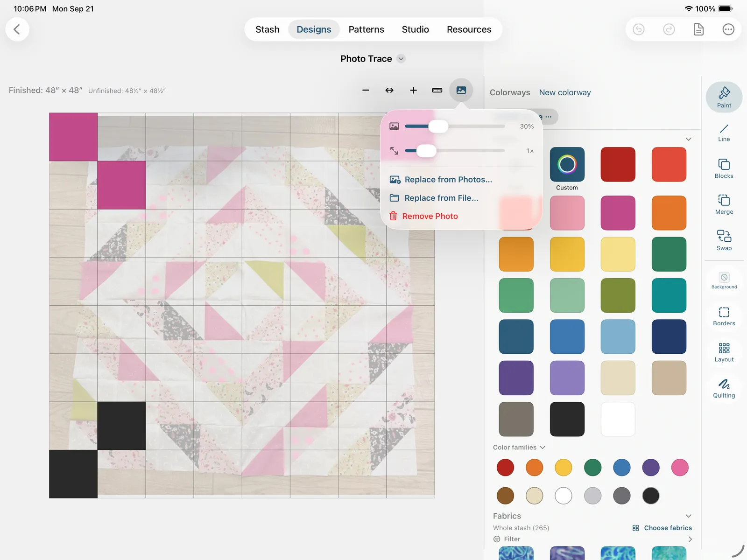Switch to the Studio tab
The image size is (747, 560).
(416, 29)
